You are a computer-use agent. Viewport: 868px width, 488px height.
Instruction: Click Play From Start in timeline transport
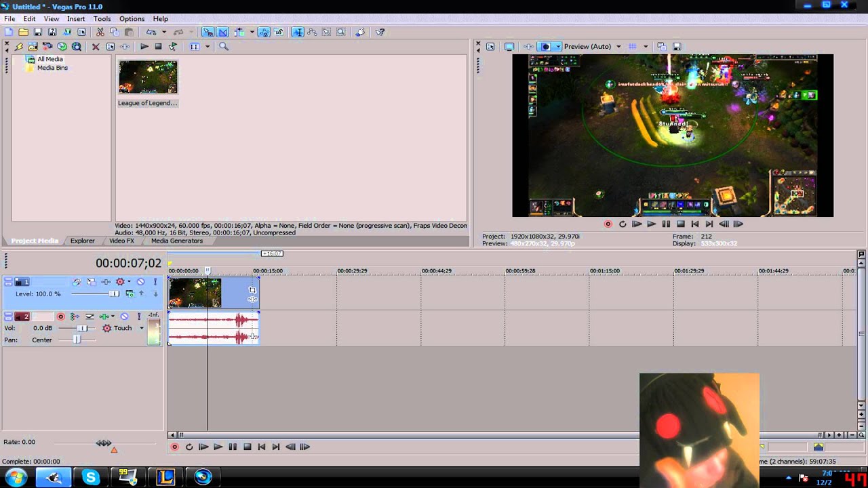click(203, 447)
